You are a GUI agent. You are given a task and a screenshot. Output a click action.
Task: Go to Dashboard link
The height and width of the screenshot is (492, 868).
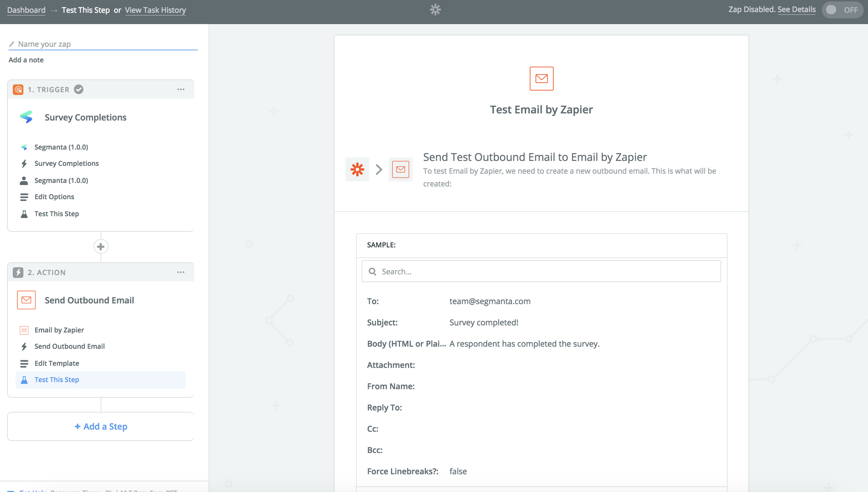point(26,10)
